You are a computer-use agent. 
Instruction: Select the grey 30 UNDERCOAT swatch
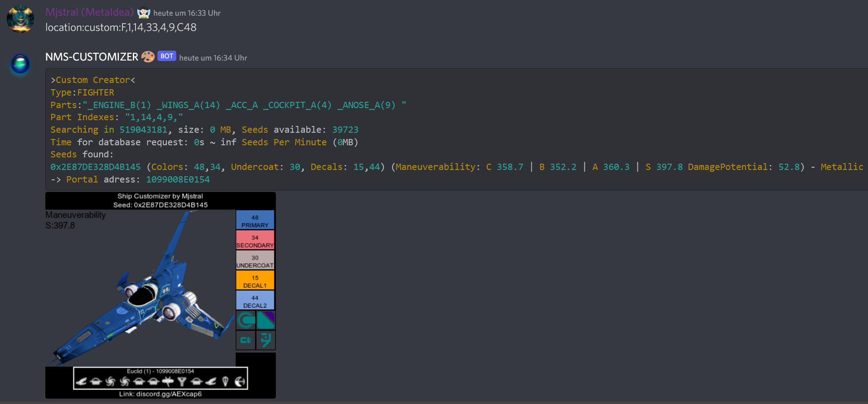(x=255, y=260)
